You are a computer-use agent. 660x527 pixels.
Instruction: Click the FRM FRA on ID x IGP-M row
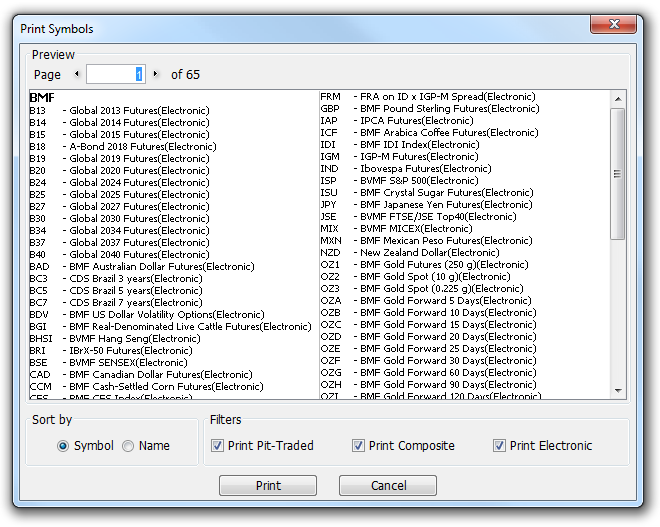click(428, 97)
